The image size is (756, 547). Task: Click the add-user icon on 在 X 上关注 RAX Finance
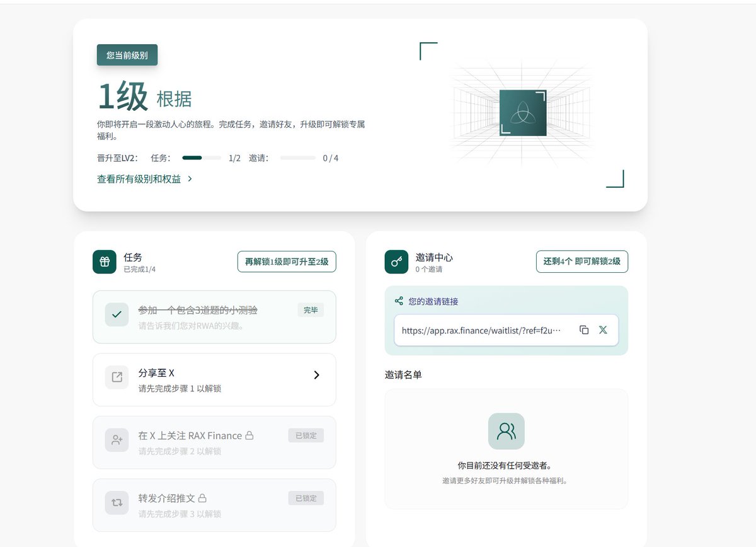click(x=117, y=440)
